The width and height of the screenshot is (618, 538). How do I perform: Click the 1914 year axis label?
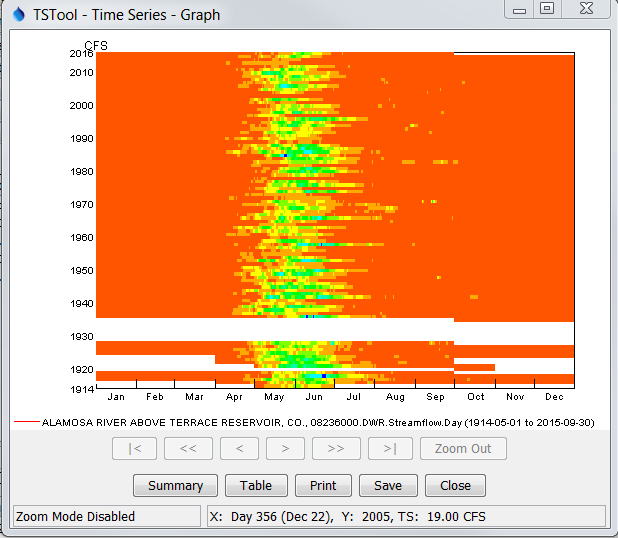[x=82, y=390]
